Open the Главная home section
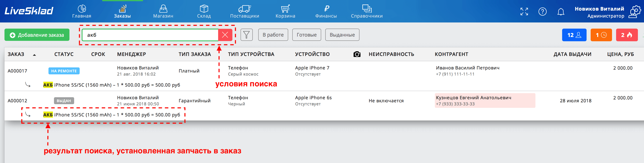Image resolution: width=644 pixels, height=163 pixels. [x=82, y=11]
